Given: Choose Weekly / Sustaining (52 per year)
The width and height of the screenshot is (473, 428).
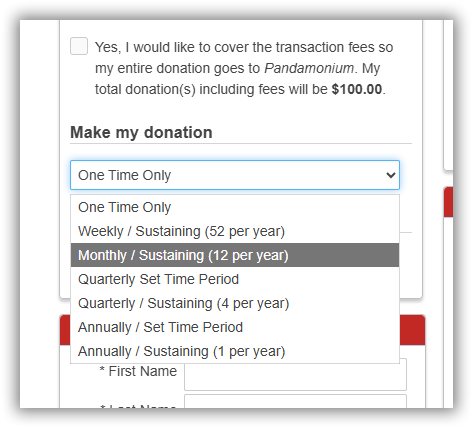Looking at the screenshot, I should 235,231.
